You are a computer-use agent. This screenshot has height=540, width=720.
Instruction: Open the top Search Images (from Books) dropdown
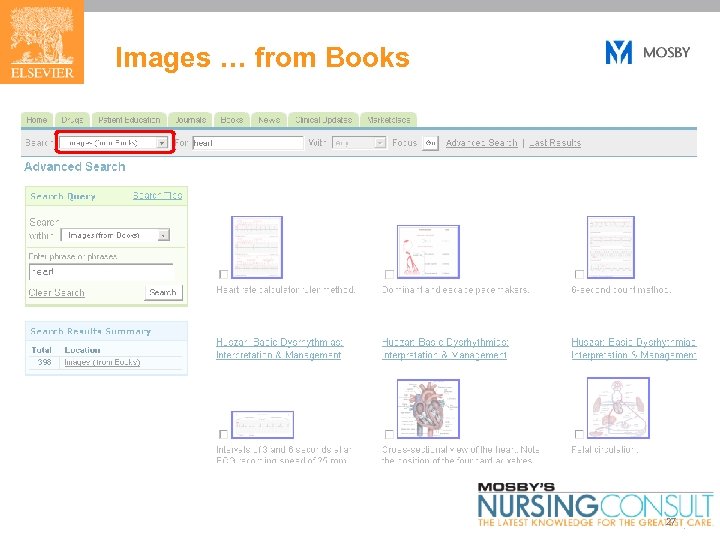113,143
